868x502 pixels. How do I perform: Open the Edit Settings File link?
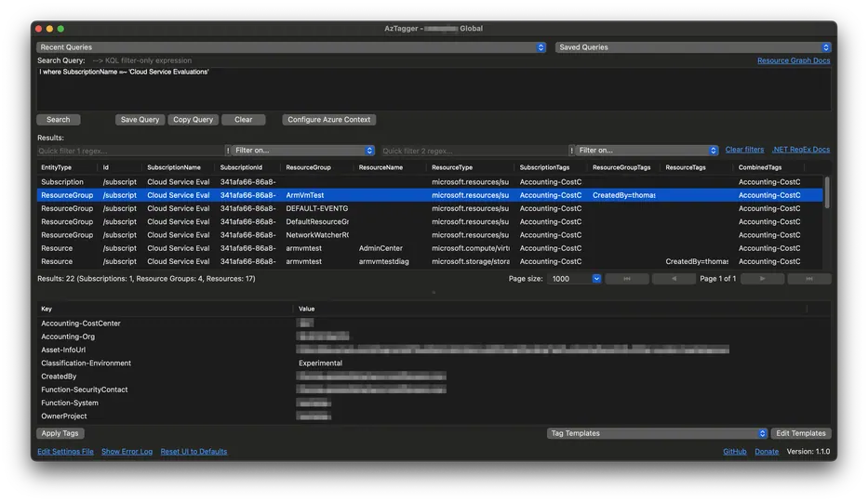coord(65,452)
